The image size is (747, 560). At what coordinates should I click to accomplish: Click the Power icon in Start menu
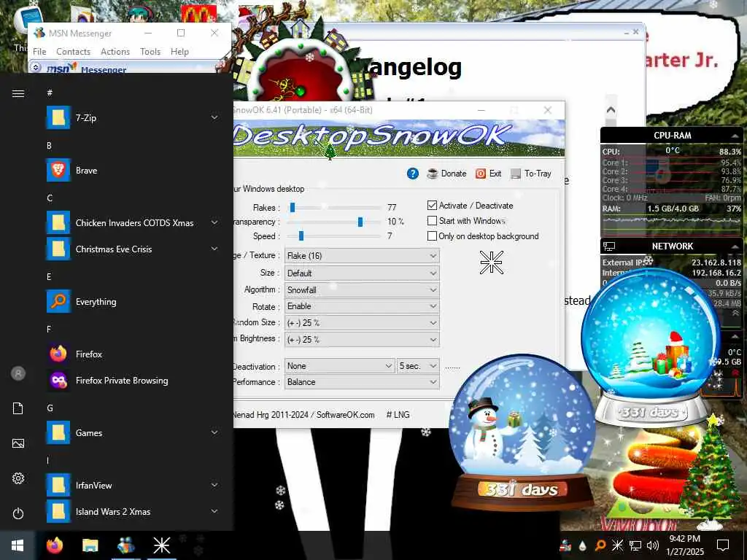(18, 513)
